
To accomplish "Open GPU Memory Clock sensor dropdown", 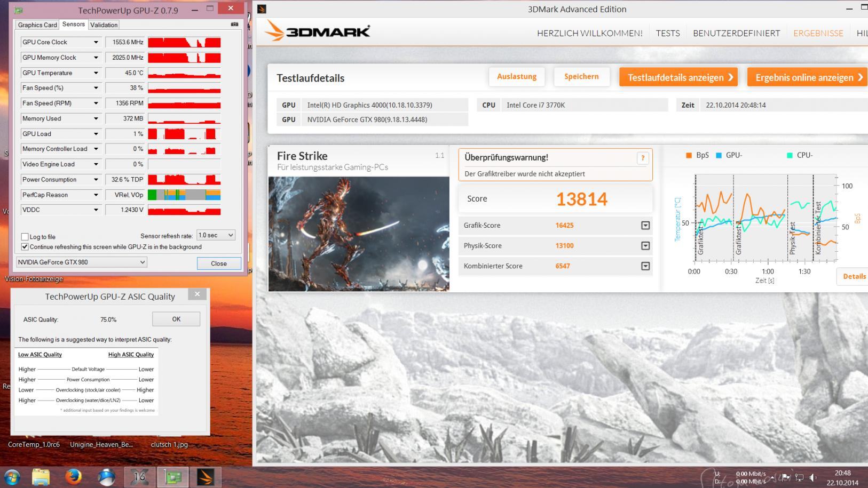I will coord(96,58).
